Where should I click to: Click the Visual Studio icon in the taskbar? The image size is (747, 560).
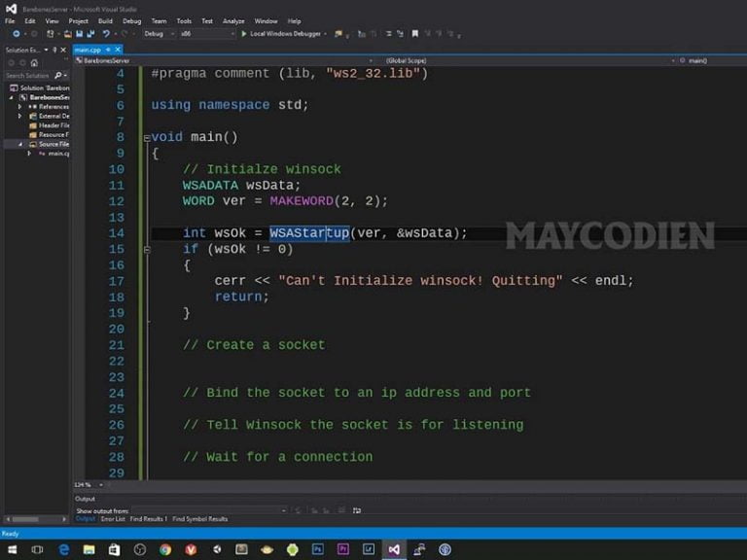393,549
